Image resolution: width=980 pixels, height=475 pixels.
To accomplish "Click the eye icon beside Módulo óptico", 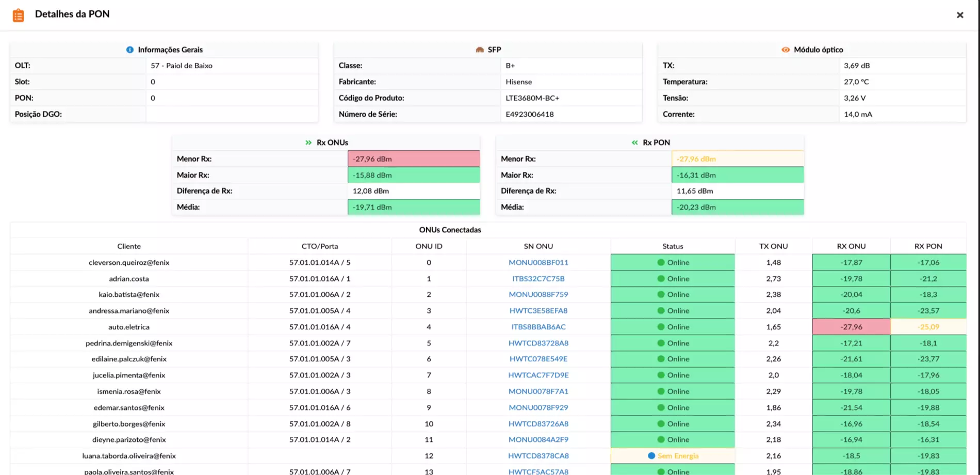I will 786,50.
